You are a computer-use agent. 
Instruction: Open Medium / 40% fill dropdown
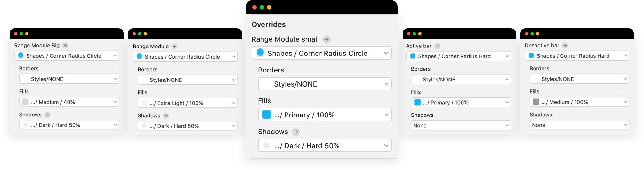(69, 102)
